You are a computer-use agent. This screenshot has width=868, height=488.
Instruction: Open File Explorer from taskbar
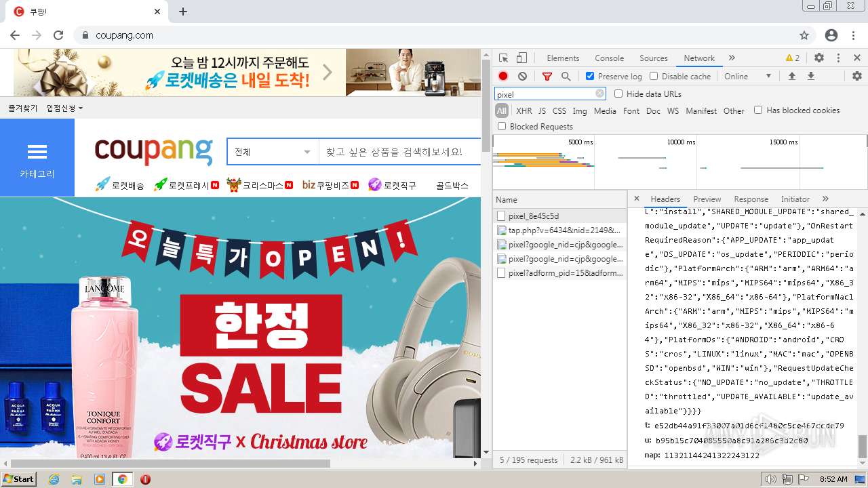pos(77,479)
